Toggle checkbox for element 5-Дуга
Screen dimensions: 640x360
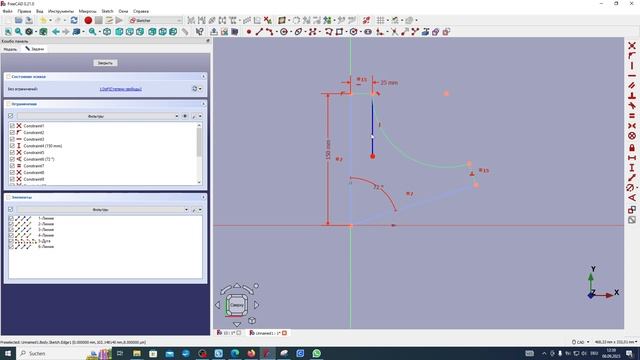pyautogui.click(x=11, y=241)
